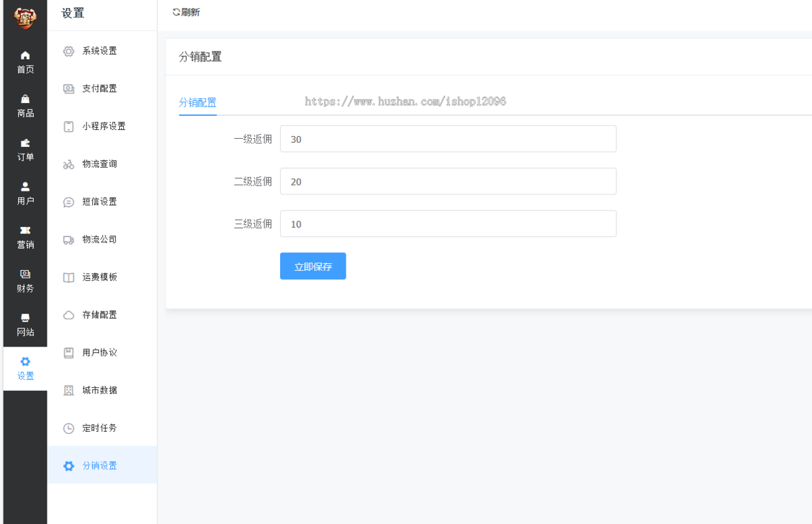812x524 pixels.
Task: Open 系统设置 menu entry
Action: pyautogui.click(x=102, y=51)
